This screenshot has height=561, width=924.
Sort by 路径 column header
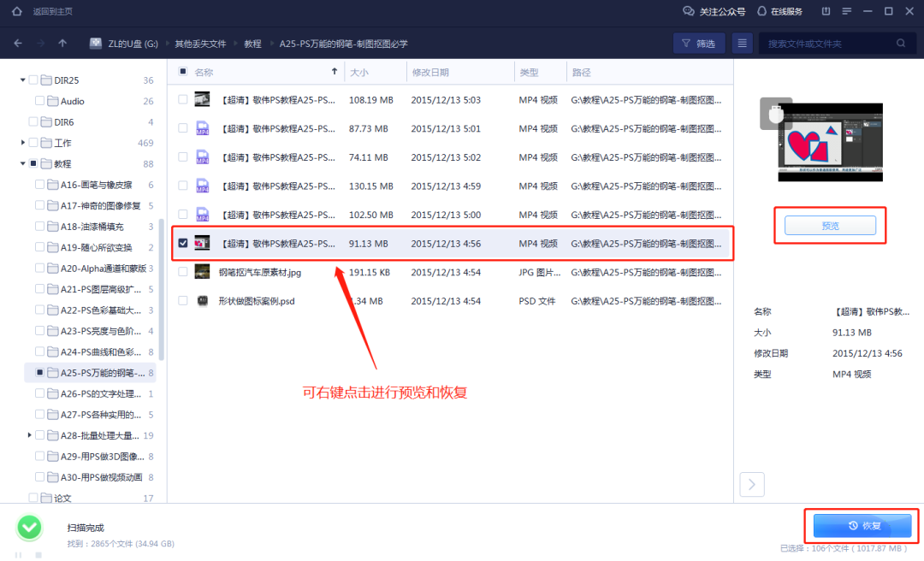pos(581,72)
